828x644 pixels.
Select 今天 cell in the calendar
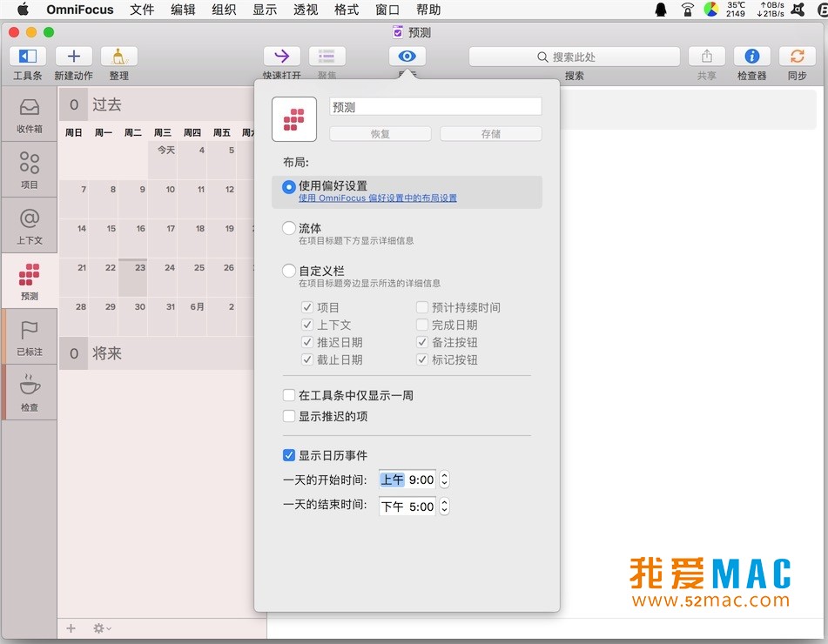[163, 160]
